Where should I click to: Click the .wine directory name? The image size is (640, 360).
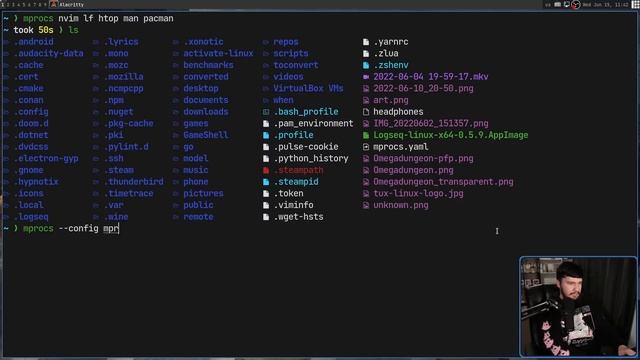click(x=116, y=217)
